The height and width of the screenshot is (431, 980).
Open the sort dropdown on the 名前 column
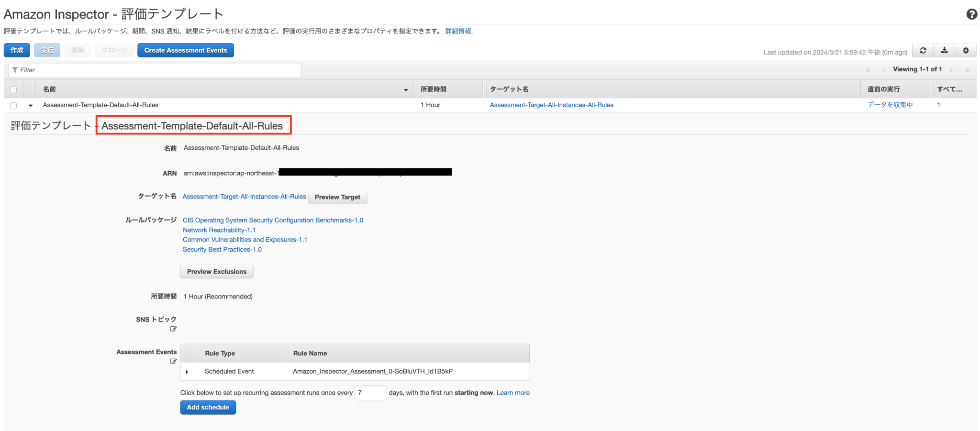[x=406, y=89]
